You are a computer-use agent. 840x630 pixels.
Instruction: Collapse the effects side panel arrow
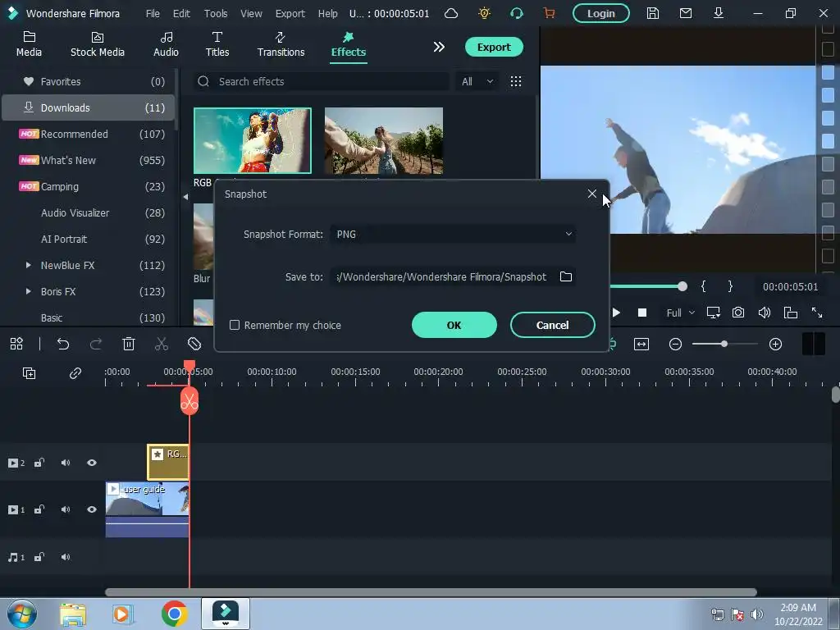(x=185, y=197)
